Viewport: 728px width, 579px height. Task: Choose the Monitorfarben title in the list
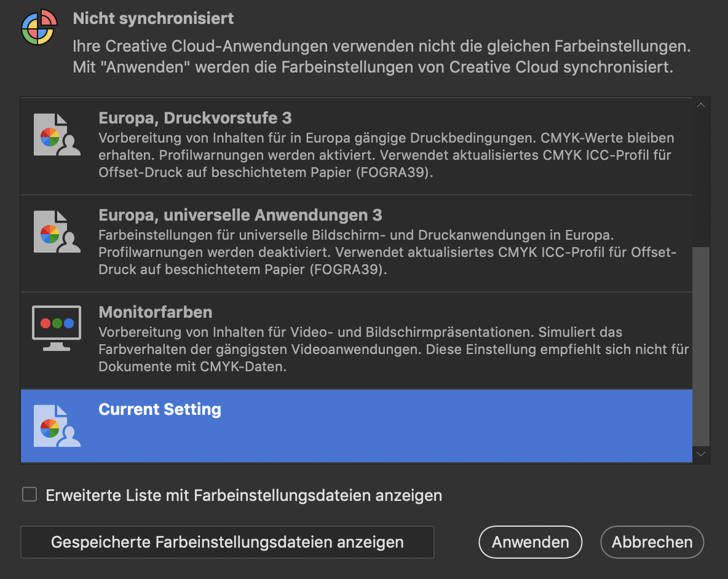156,312
